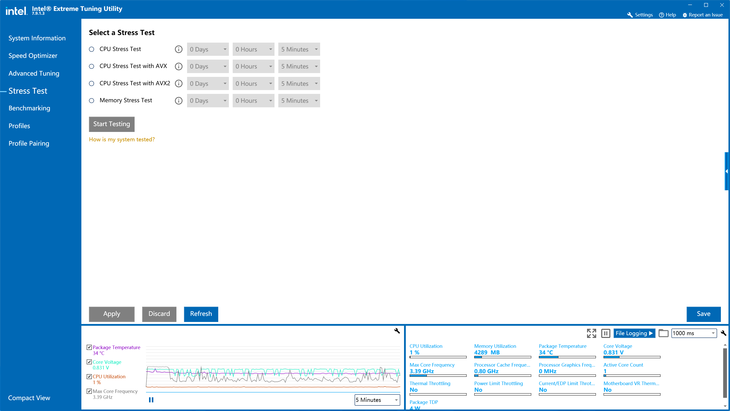The width and height of the screenshot is (730, 411).
Task: Open Minutes dropdown for CPU Stress Test
Action: click(299, 49)
